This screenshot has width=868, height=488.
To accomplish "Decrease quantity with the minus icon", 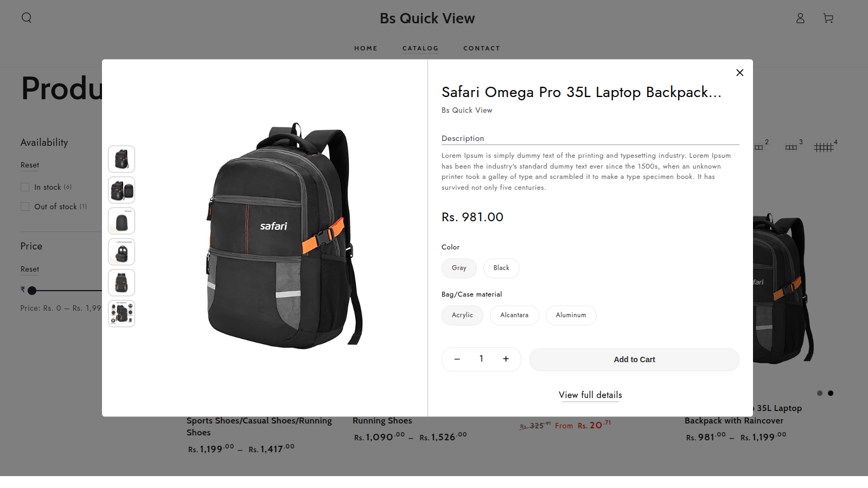I will pos(457,359).
